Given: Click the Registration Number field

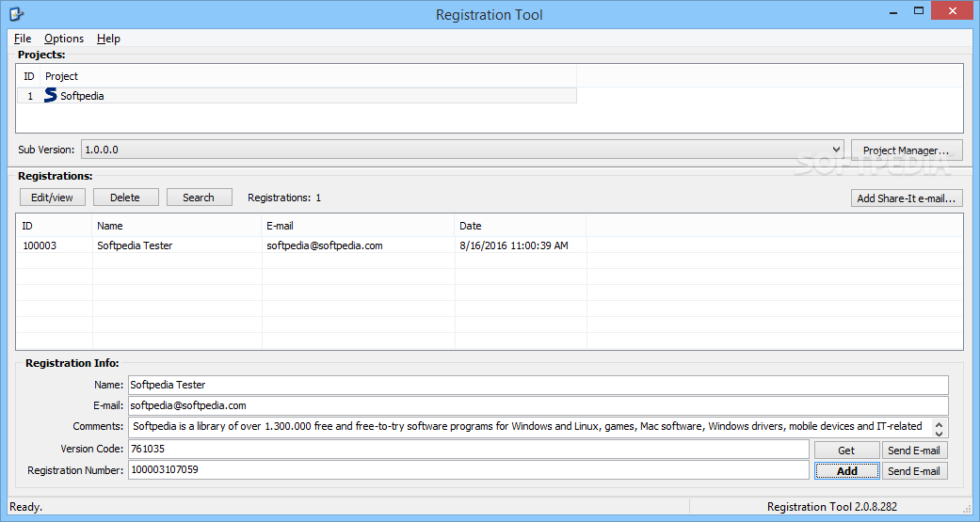Looking at the screenshot, I should 468,470.
